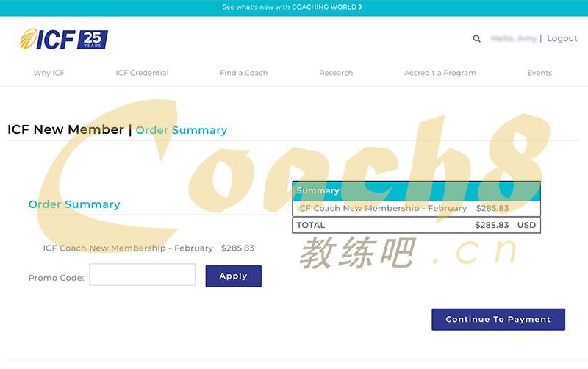Click the arrow after COACHING WORLD banner
This screenshot has height=369, width=588.
tap(361, 7)
